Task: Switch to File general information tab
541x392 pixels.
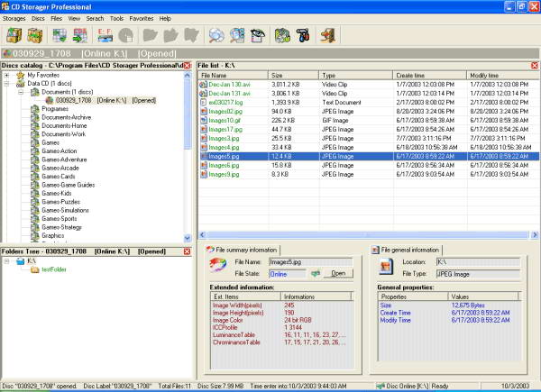Action: (406, 250)
